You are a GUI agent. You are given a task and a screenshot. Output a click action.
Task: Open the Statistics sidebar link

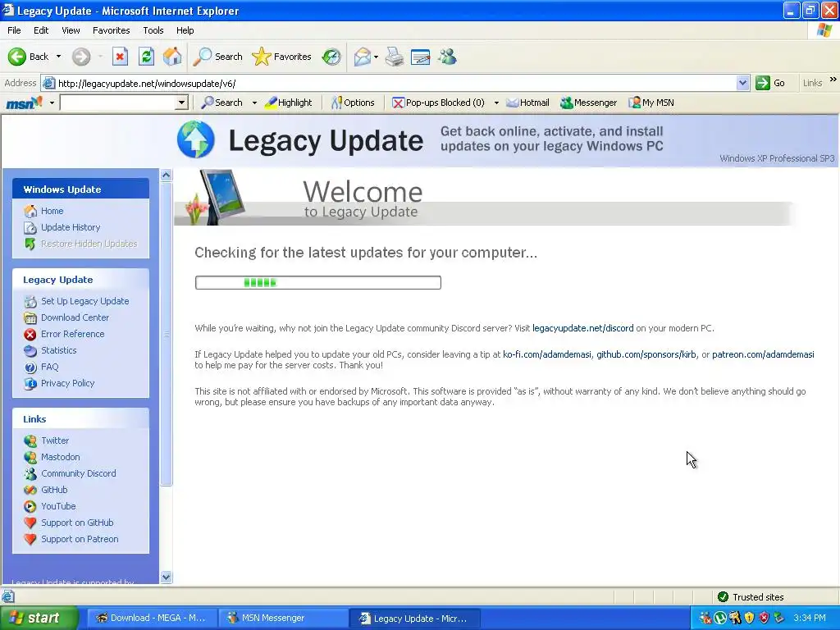coord(59,349)
